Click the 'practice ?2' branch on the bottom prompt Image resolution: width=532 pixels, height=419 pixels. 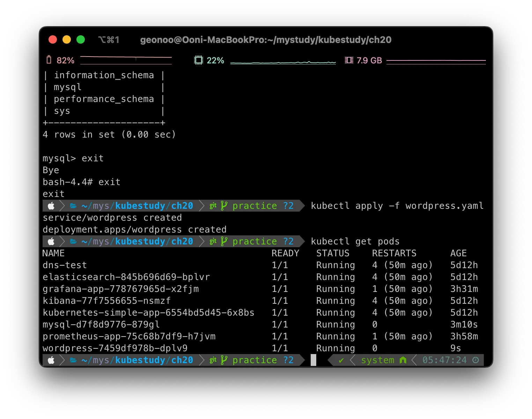(263, 360)
